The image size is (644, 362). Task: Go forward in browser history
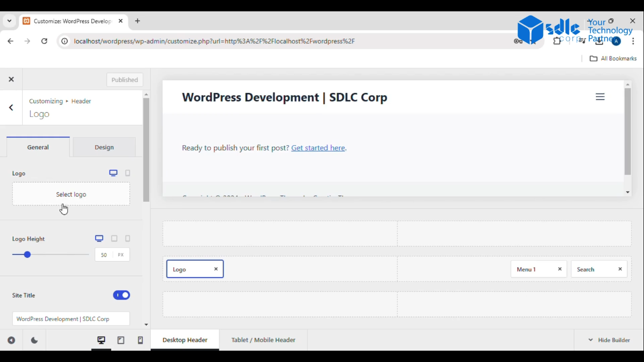coord(27,41)
